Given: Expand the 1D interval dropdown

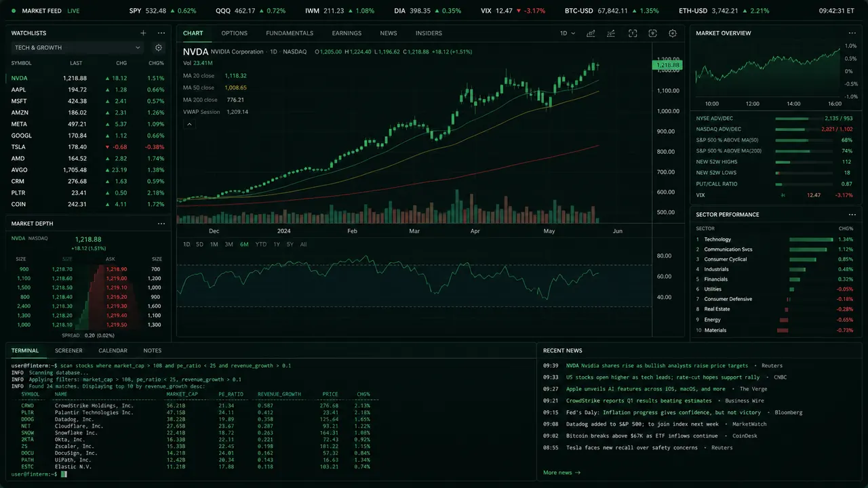Looking at the screenshot, I should [x=567, y=33].
